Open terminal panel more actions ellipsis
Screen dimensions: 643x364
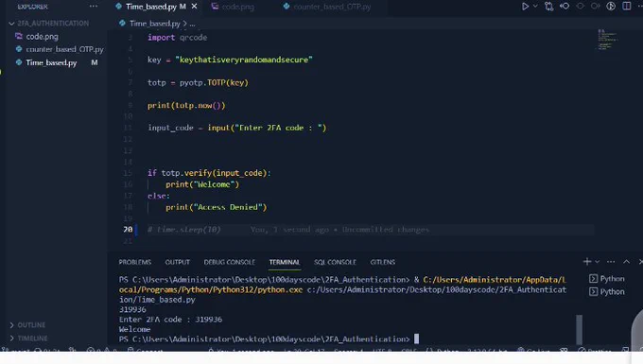611,262
